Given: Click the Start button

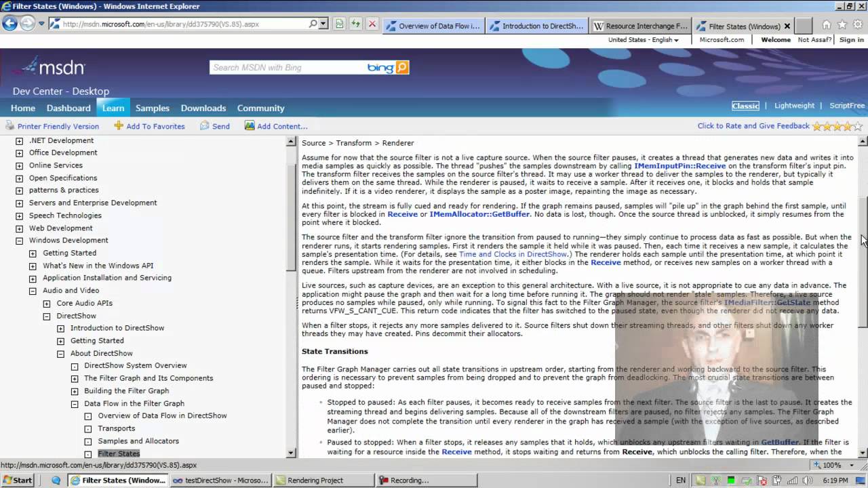Looking at the screenshot, I should [x=18, y=480].
